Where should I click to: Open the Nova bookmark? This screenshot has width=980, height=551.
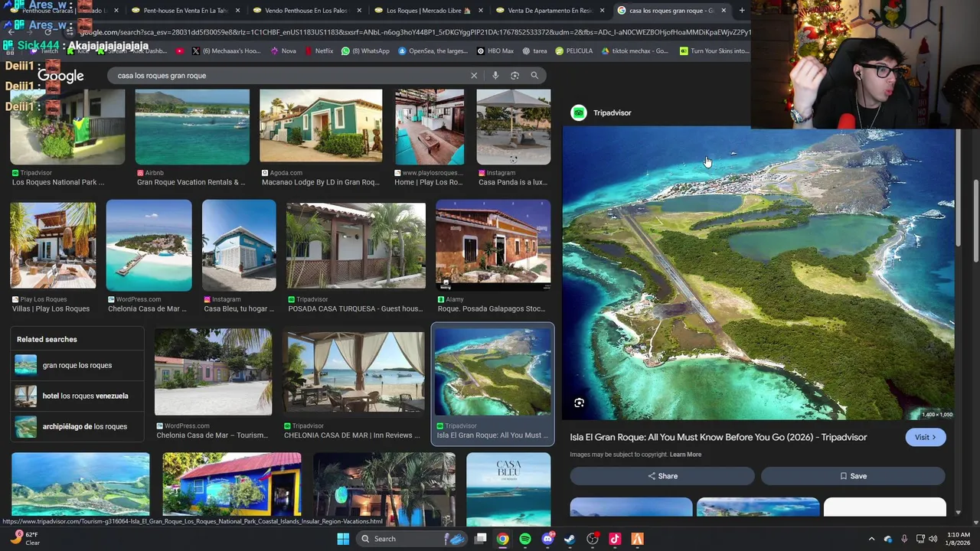[283, 51]
